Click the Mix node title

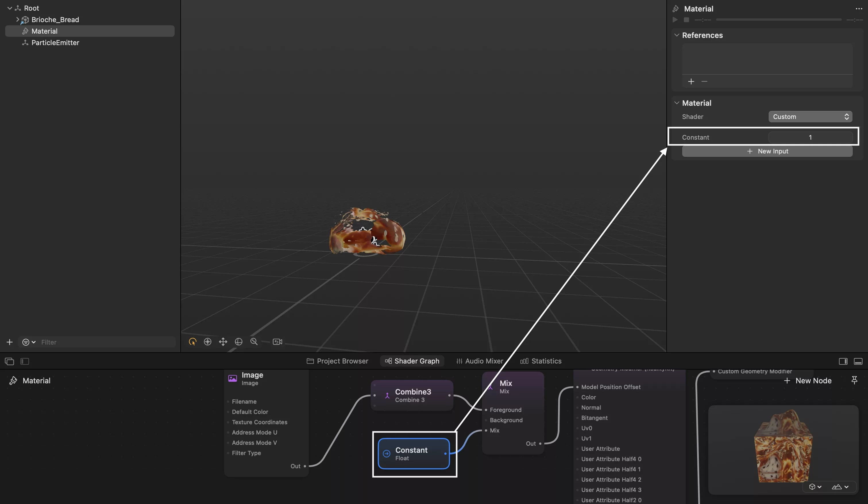point(506,383)
